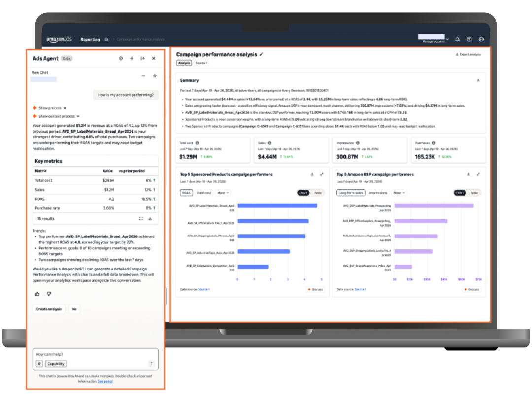The image size is (532, 405).
Task: Switch Amazon DSP chart to Table view
Action: tap(474, 193)
